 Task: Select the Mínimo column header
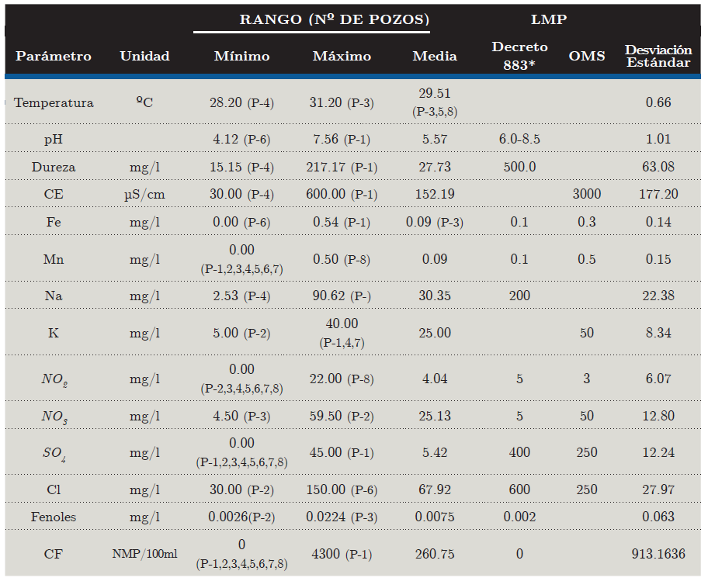coord(241,56)
